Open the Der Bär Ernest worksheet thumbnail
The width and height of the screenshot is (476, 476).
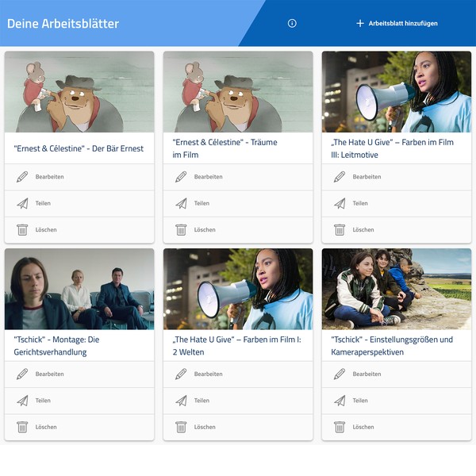coord(79,92)
